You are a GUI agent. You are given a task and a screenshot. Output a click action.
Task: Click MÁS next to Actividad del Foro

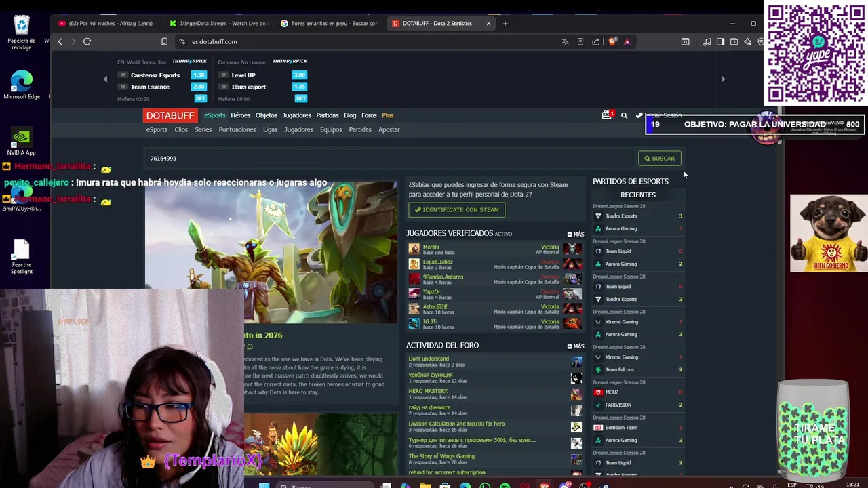coord(576,346)
